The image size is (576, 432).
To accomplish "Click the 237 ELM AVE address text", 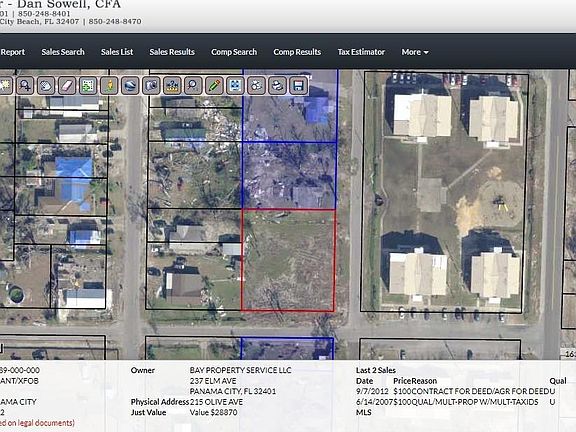I will click(213, 381).
